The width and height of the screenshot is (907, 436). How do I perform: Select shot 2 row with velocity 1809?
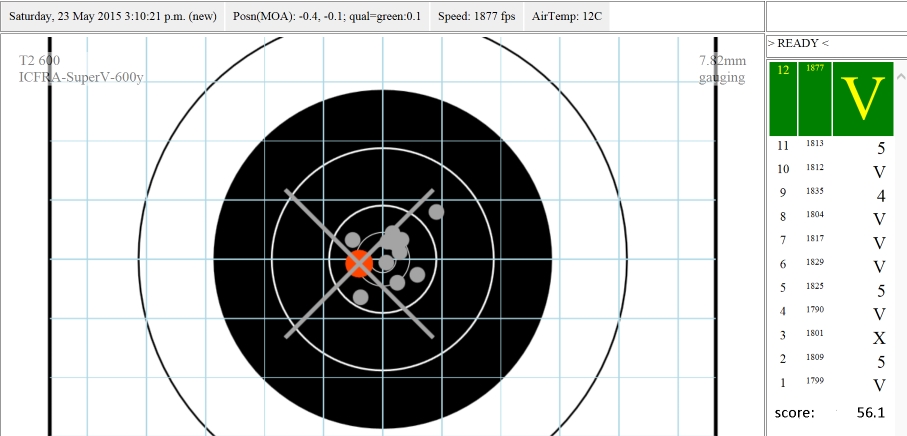coord(831,361)
